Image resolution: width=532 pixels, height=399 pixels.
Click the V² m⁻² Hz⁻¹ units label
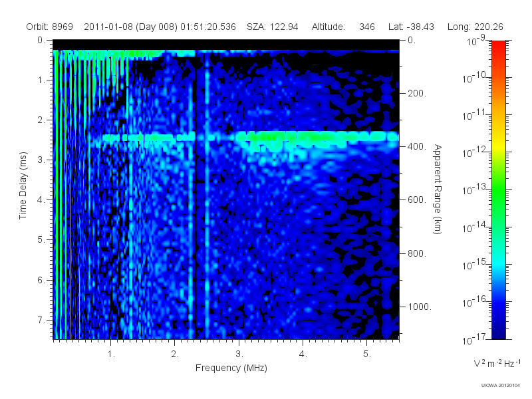(497, 363)
